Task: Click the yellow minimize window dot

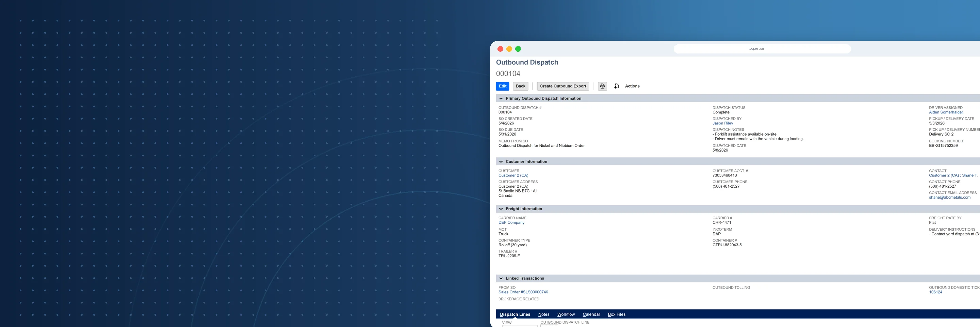Action: [x=509, y=49]
